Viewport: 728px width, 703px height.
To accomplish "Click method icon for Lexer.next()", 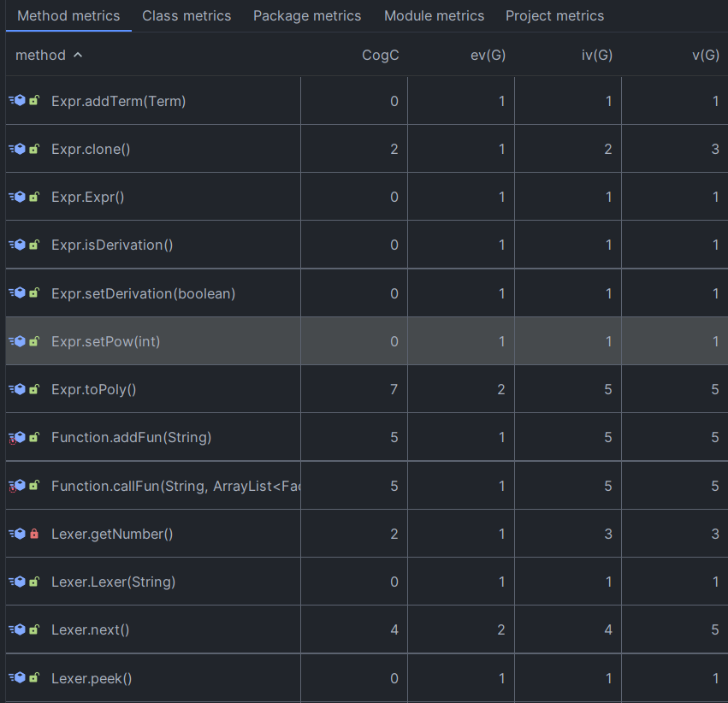I will pyautogui.click(x=17, y=629).
